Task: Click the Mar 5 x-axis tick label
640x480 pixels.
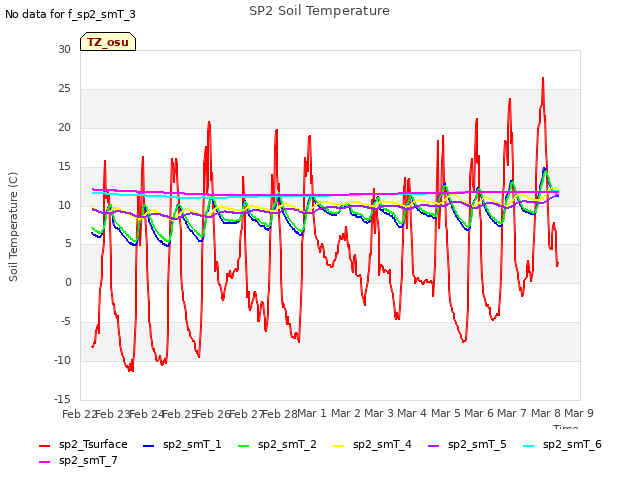Action: (445, 413)
